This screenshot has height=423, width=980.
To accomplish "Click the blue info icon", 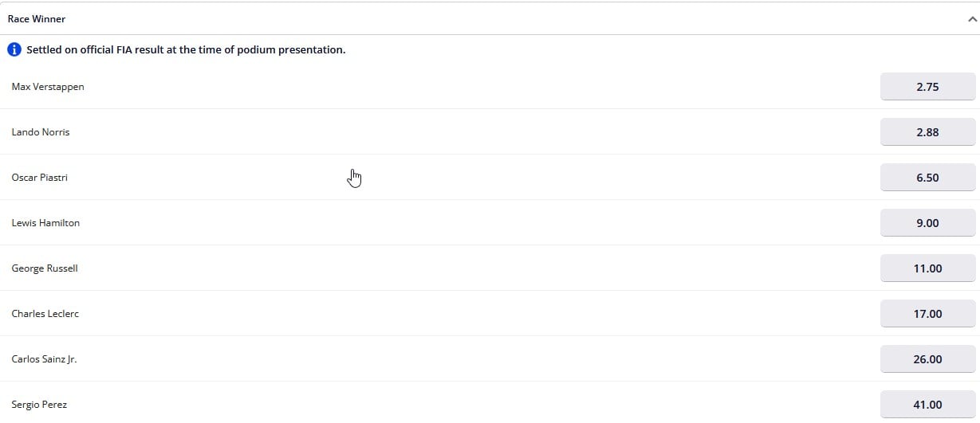I will [14, 49].
